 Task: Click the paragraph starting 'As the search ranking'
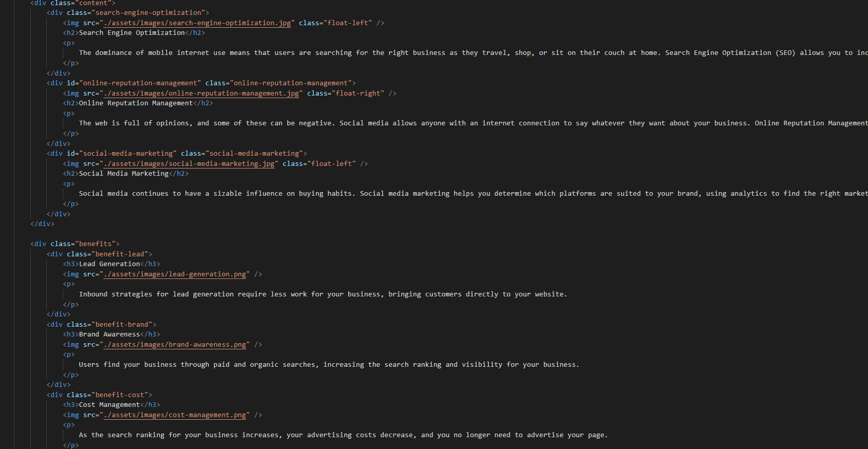pyautogui.click(x=344, y=435)
